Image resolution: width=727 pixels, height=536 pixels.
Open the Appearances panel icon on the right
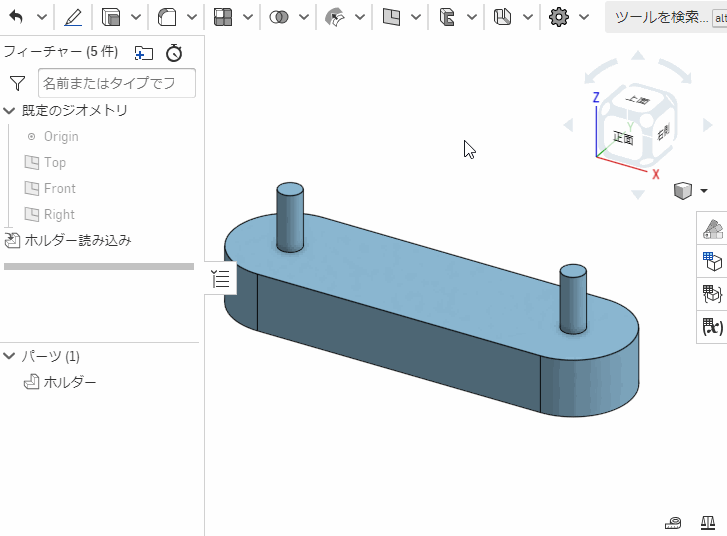(x=712, y=230)
